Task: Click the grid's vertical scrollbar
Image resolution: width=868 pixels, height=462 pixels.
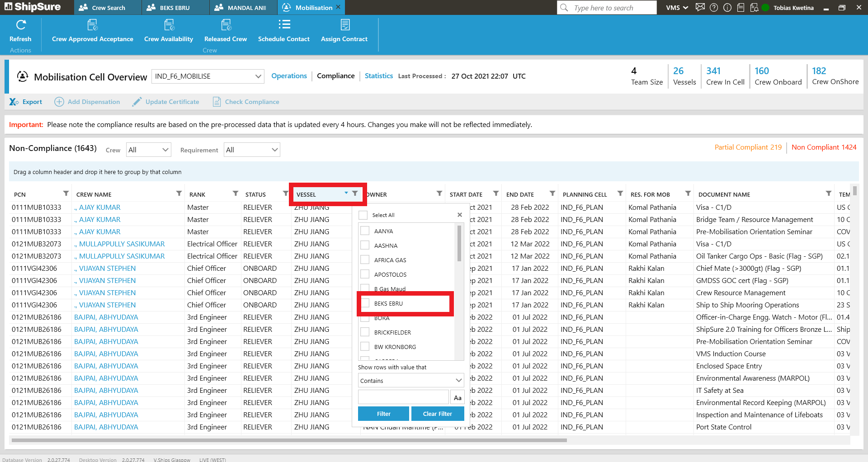Action: point(855,190)
